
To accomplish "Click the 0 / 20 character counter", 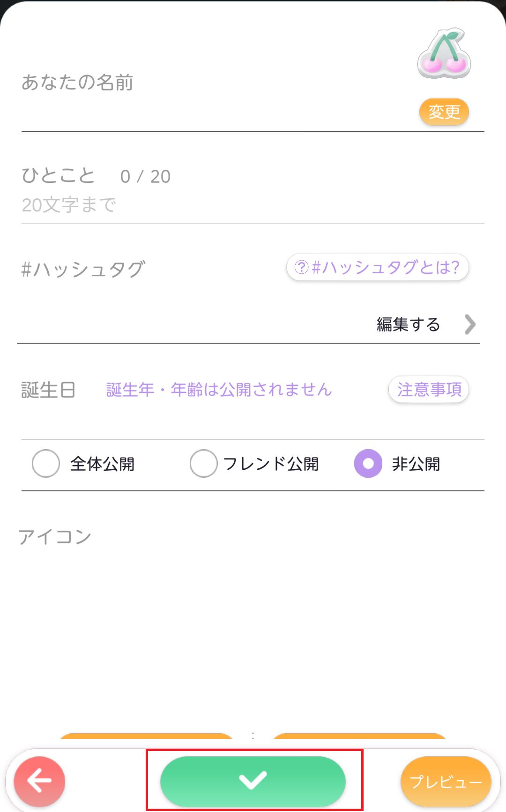I will (145, 177).
